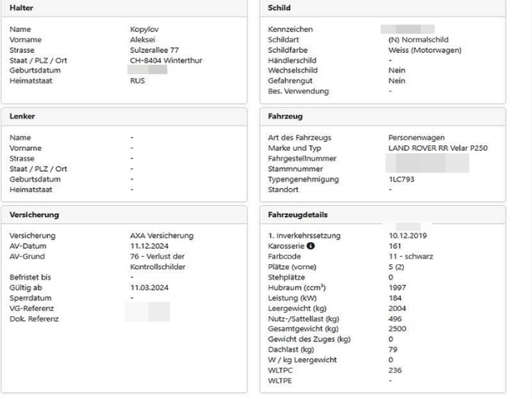
Task: Select the Weiss (Motorwagen) plate colour
Action: pos(422,50)
